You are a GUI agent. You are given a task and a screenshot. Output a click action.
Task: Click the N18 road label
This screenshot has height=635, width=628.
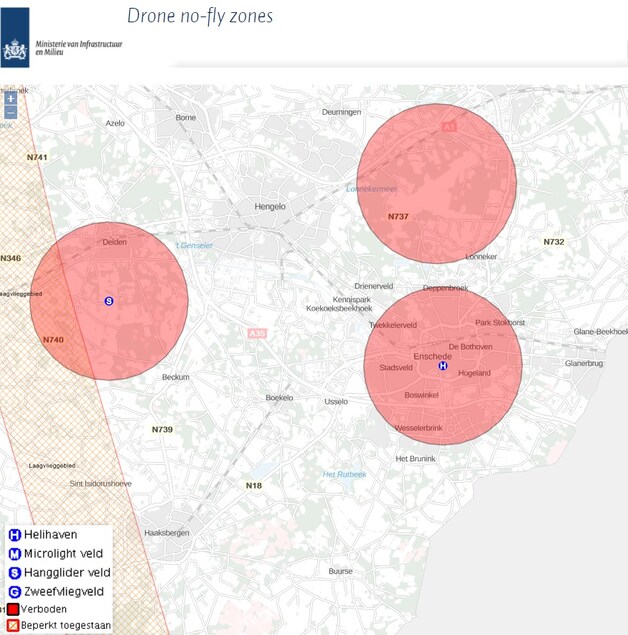[254, 485]
